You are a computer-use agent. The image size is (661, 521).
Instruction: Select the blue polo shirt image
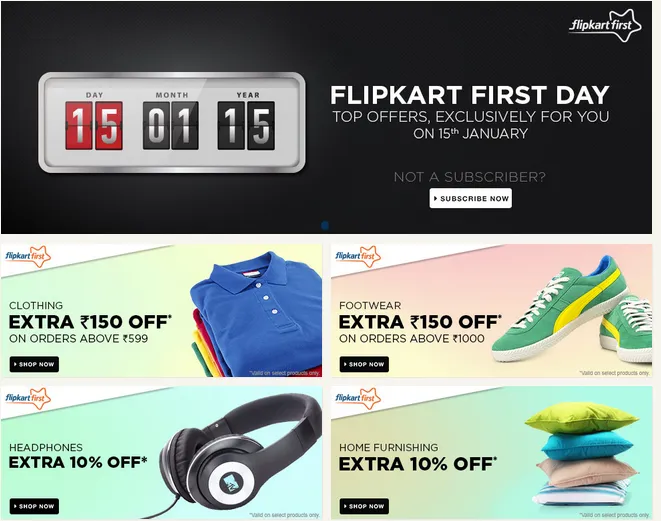click(x=256, y=314)
